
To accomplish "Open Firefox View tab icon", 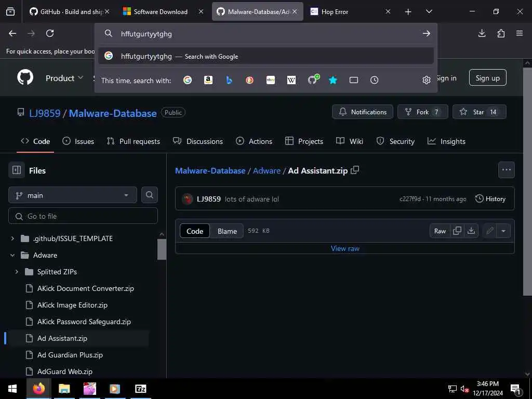I will pyautogui.click(x=10, y=12).
